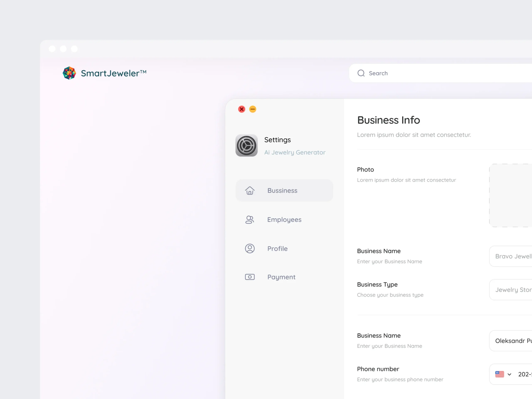
Task: Open the Payment settings section
Action: pos(281,277)
